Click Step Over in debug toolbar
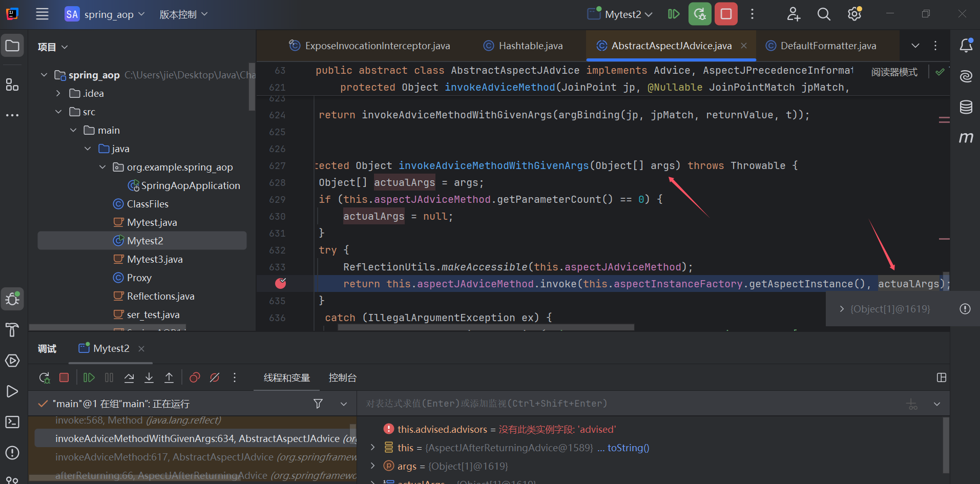Viewport: 980px width, 484px height. [129, 378]
